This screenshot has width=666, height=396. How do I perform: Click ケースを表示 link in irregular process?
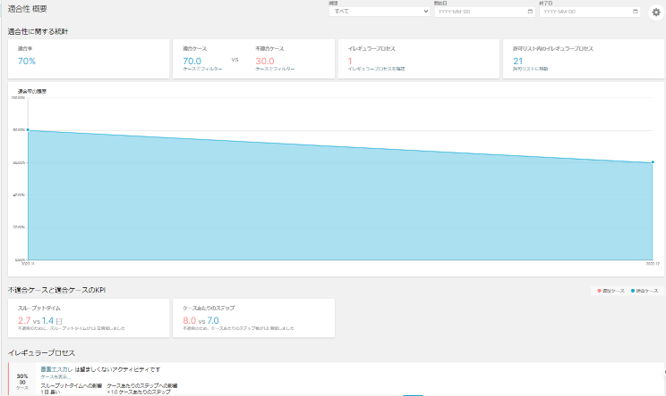(x=55, y=377)
